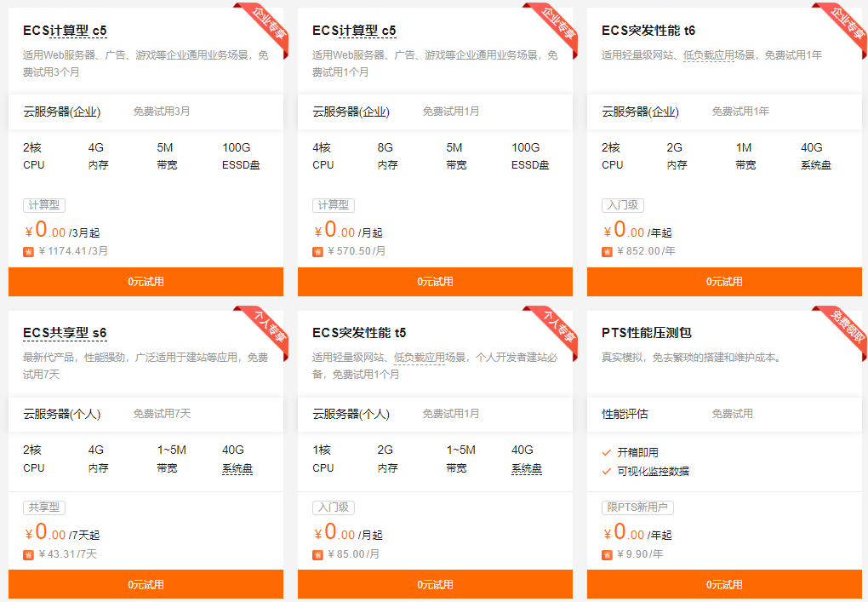Click the ¥0.00/3月起 price
Image resolution: width=868 pixels, height=602 pixels.
(x=62, y=230)
